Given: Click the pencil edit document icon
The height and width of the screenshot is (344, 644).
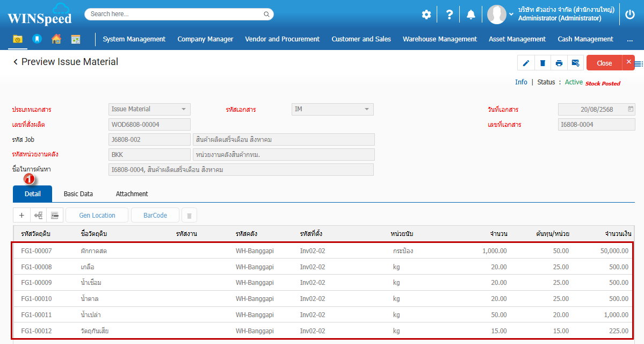Looking at the screenshot, I should coord(526,63).
